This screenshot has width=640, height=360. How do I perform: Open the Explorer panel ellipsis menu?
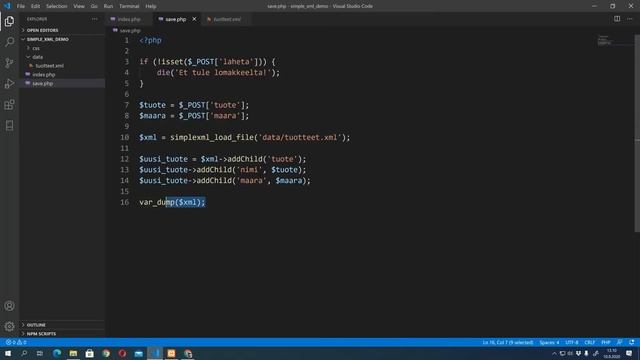[95, 19]
